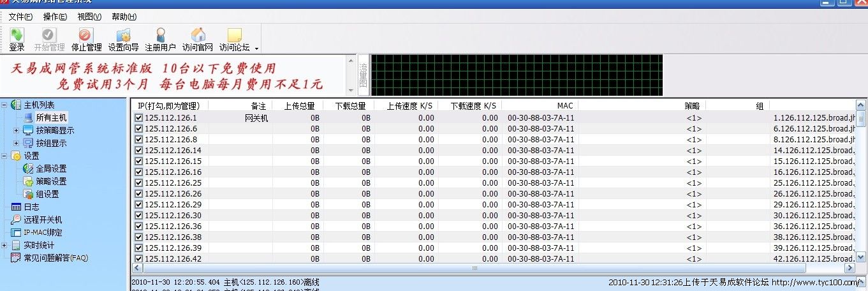Select row 125.112.126.36
The width and height of the screenshot is (868, 291).
pos(493,226)
